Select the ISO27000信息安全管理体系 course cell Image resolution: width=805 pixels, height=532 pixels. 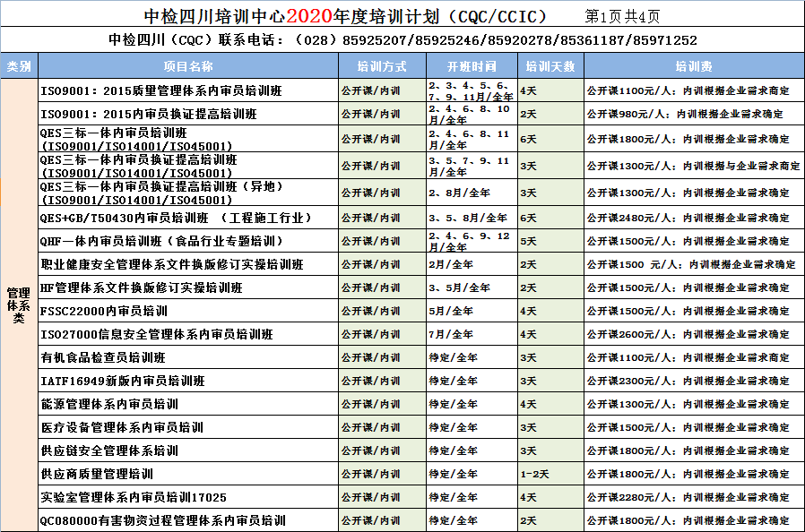coord(187,334)
